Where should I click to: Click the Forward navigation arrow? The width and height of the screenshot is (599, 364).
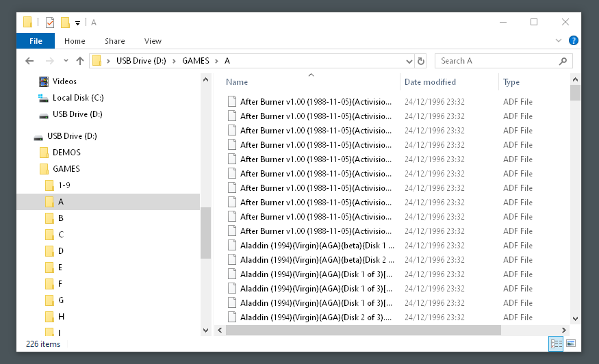50,61
